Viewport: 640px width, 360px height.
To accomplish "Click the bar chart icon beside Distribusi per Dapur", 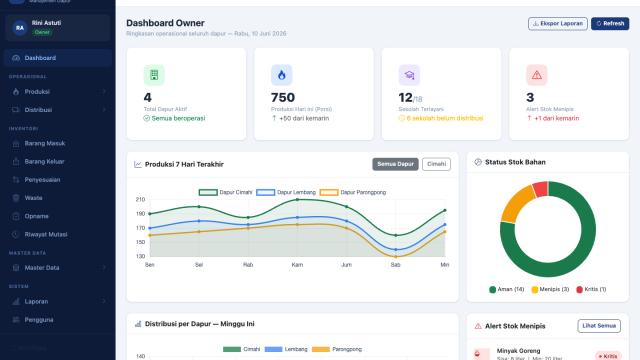I will pos(138,324).
